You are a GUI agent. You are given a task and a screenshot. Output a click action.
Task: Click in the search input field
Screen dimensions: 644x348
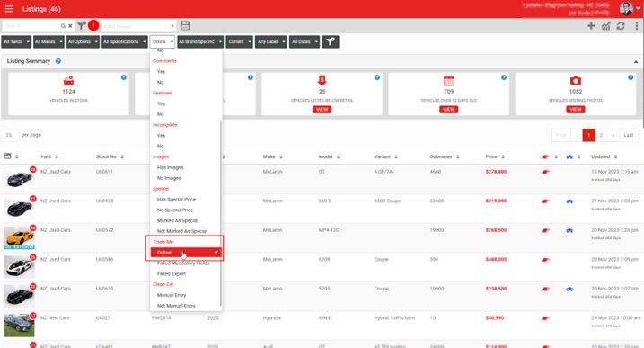pos(31,26)
